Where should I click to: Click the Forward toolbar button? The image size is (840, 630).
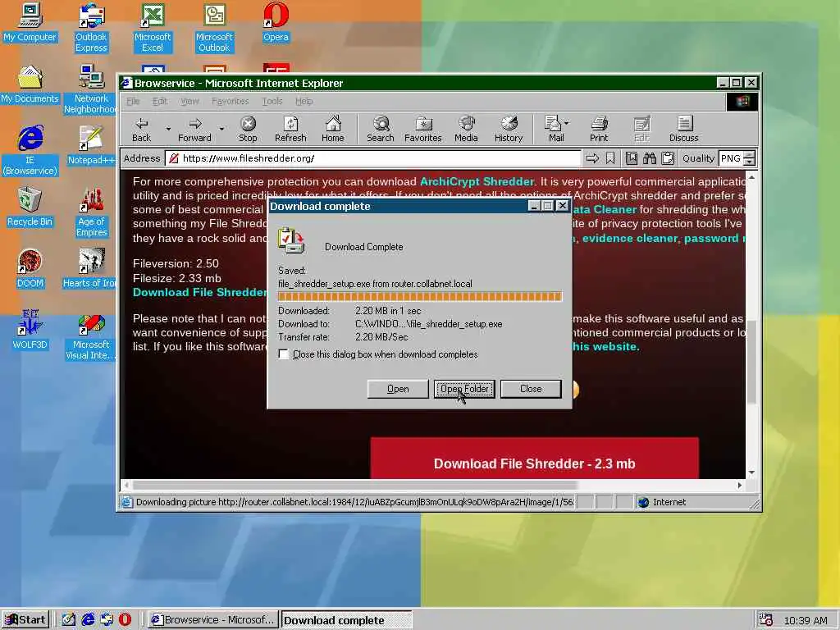tap(194, 130)
